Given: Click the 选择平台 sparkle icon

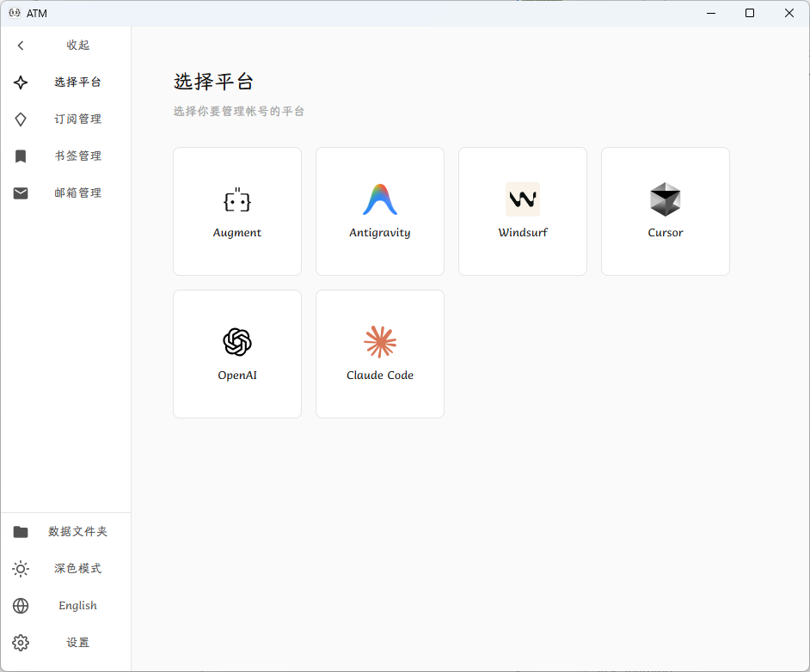Looking at the screenshot, I should click(21, 82).
